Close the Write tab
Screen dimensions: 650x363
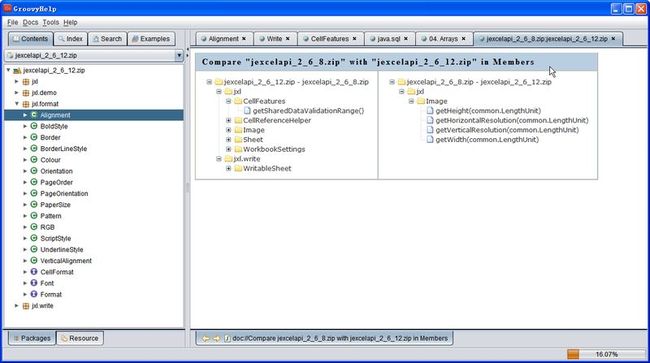coord(288,39)
